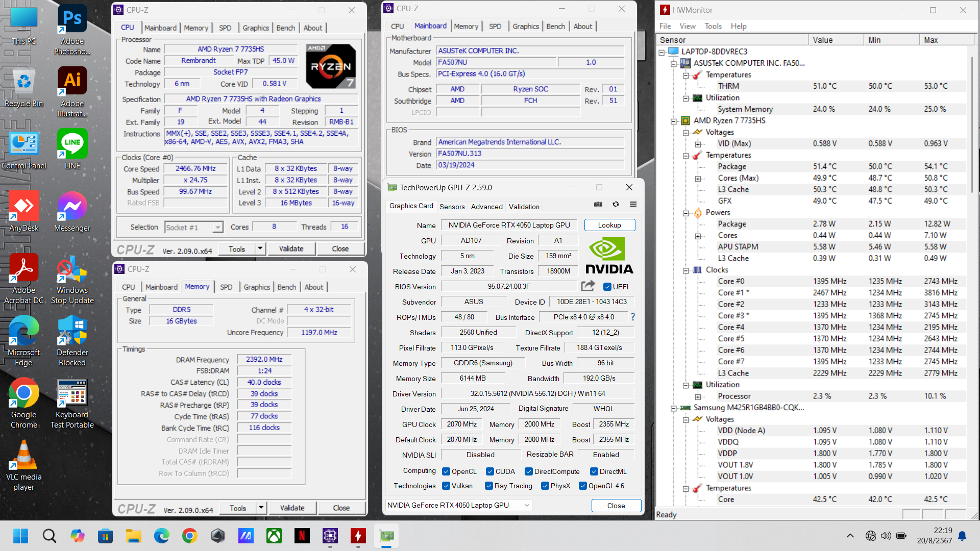Click the GPU Name field in GPU-Z

(509, 225)
